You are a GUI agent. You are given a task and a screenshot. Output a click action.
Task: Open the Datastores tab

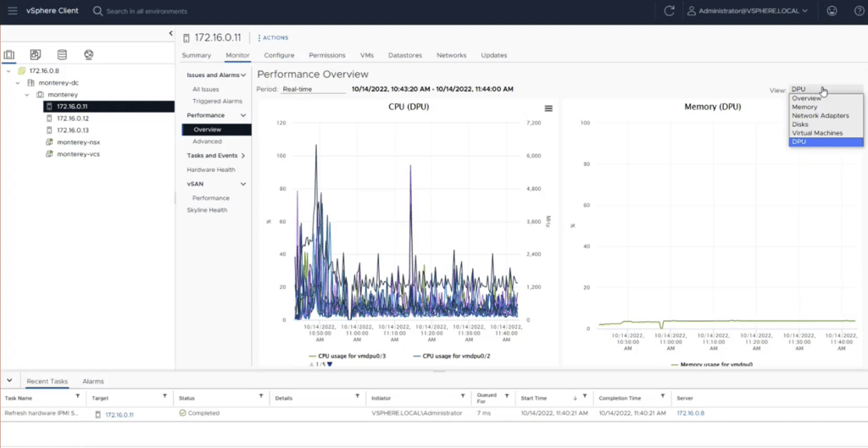click(x=405, y=55)
